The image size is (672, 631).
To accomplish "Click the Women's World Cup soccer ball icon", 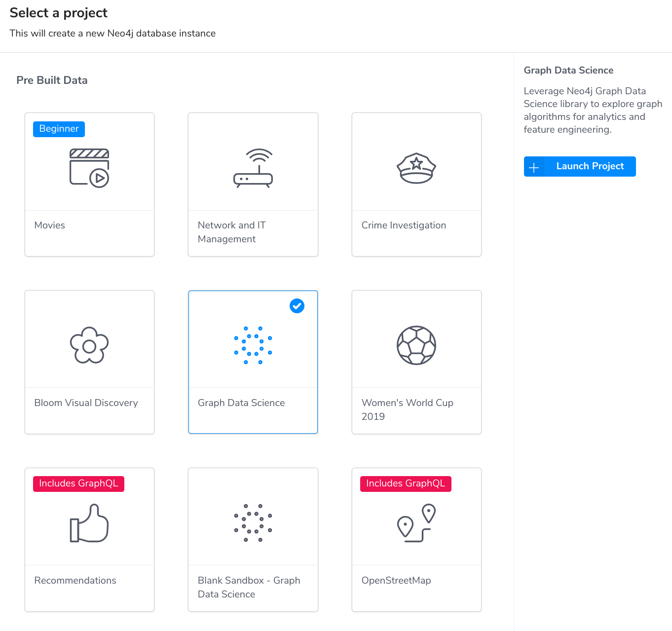I will click(x=416, y=345).
